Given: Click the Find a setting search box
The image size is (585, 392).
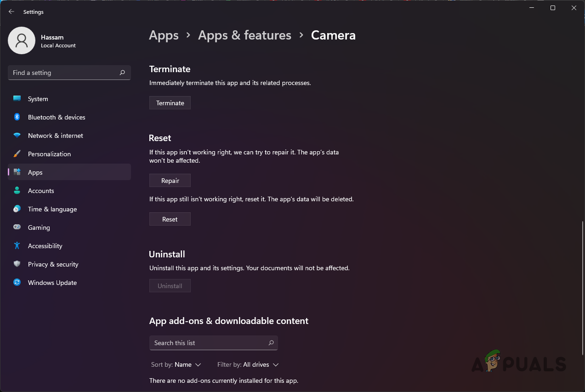Looking at the screenshot, I should tap(64, 73).
